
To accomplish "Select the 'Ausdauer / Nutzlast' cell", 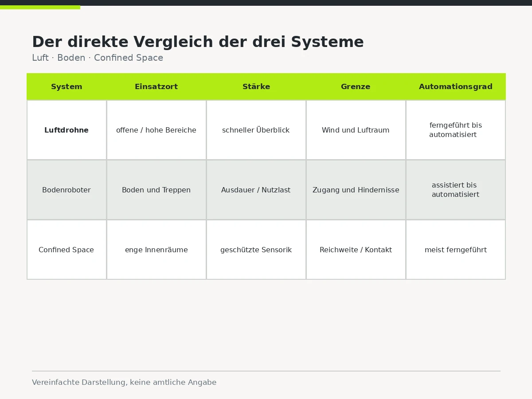I will point(256,190).
